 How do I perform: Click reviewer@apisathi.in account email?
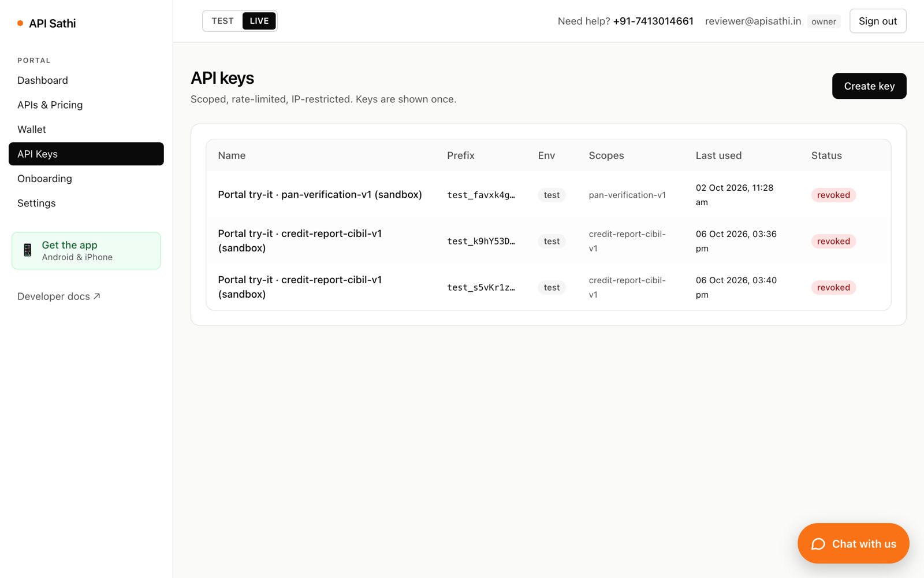[x=753, y=21]
